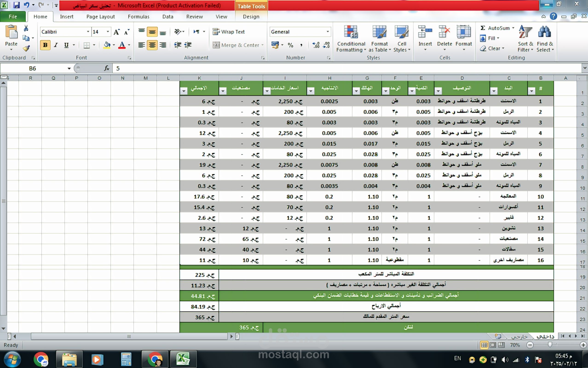
Task: Open filter dropdown for الانتاجيه column
Action: point(311,91)
